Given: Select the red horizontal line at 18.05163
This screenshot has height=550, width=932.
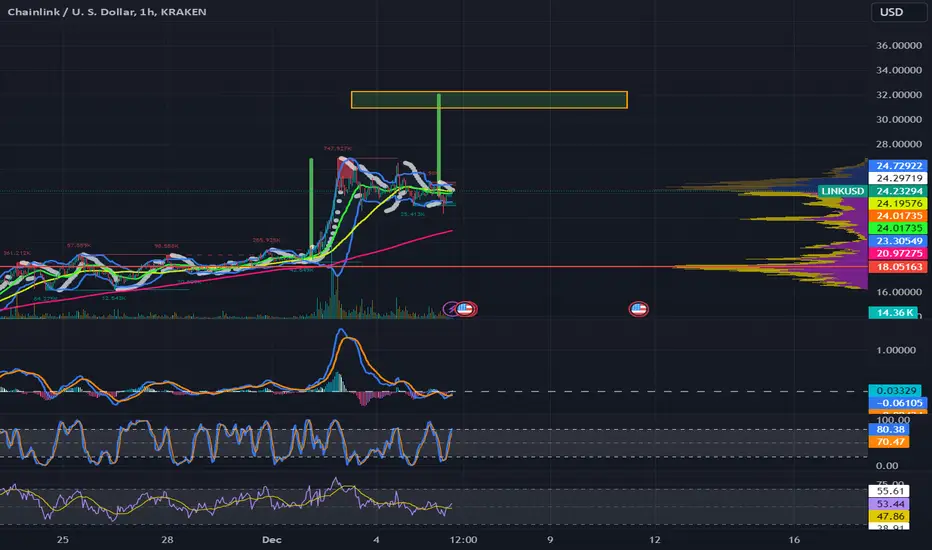Looking at the screenshot, I should [x=434, y=266].
